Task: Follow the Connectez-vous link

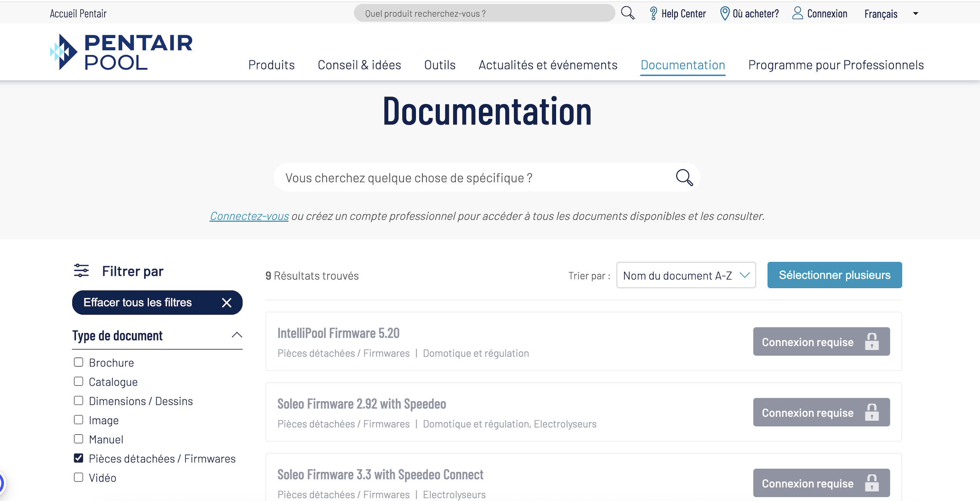Action: [249, 216]
